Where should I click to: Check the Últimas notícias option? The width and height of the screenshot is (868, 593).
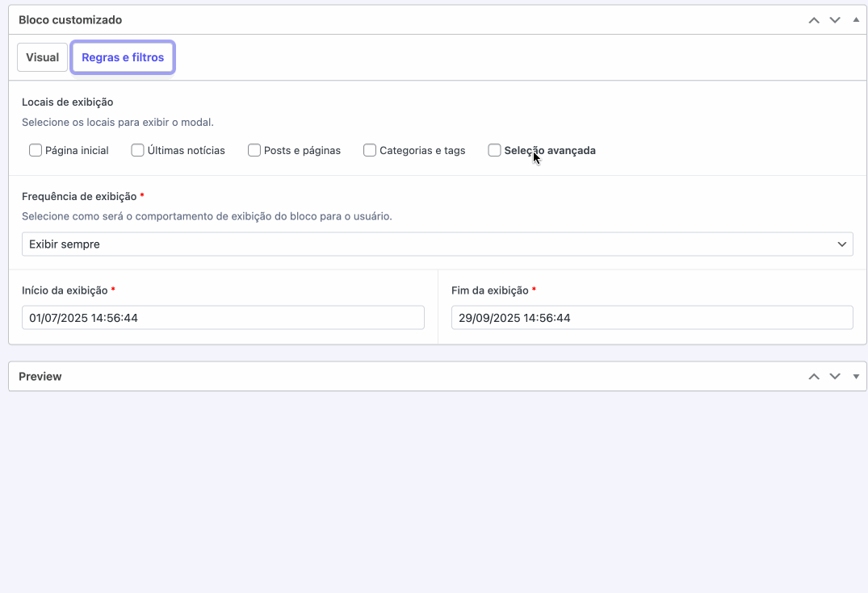137,150
